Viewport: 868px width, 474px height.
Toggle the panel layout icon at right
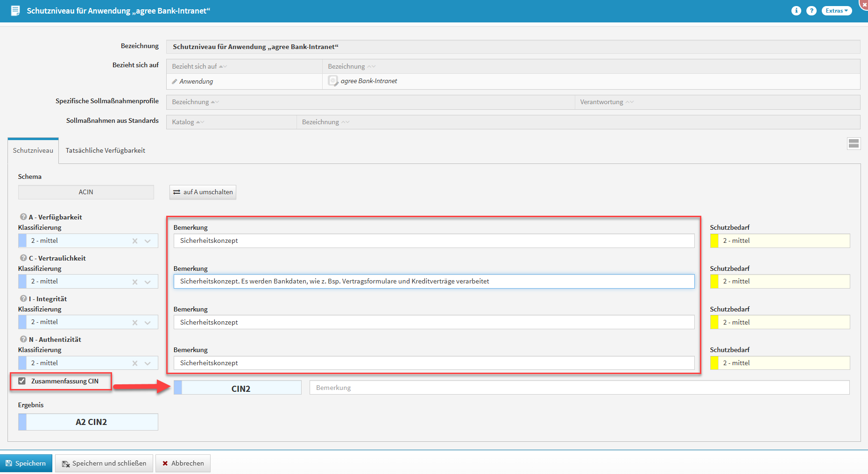(x=854, y=144)
